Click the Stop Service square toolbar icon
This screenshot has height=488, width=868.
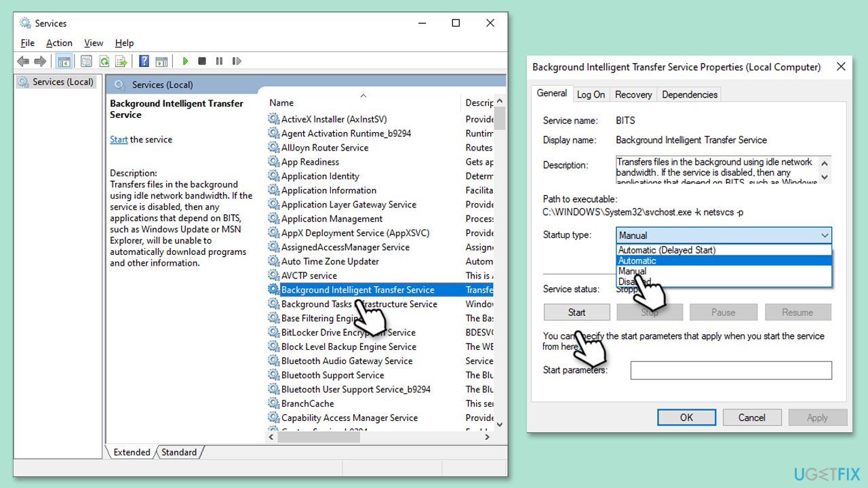[x=202, y=61]
